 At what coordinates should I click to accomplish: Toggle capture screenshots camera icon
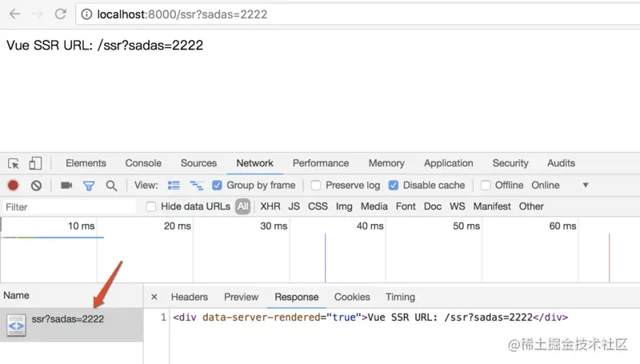coord(66,186)
